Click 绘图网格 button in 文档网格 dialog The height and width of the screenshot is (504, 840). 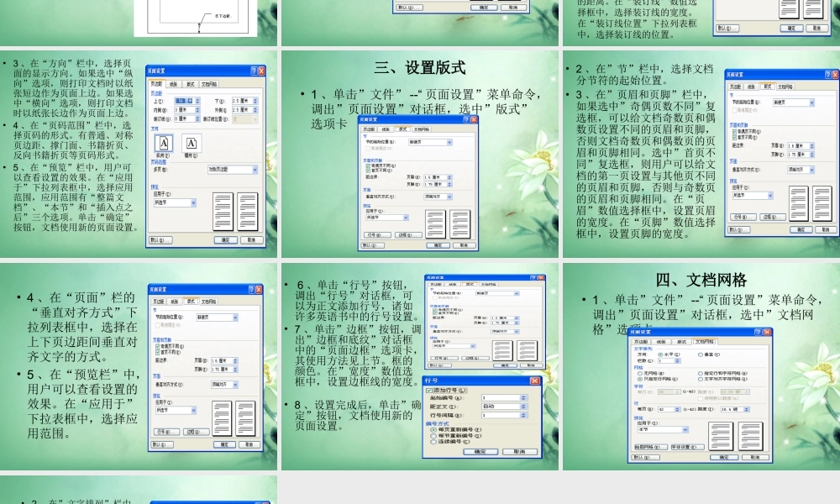[x=651, y=447]
